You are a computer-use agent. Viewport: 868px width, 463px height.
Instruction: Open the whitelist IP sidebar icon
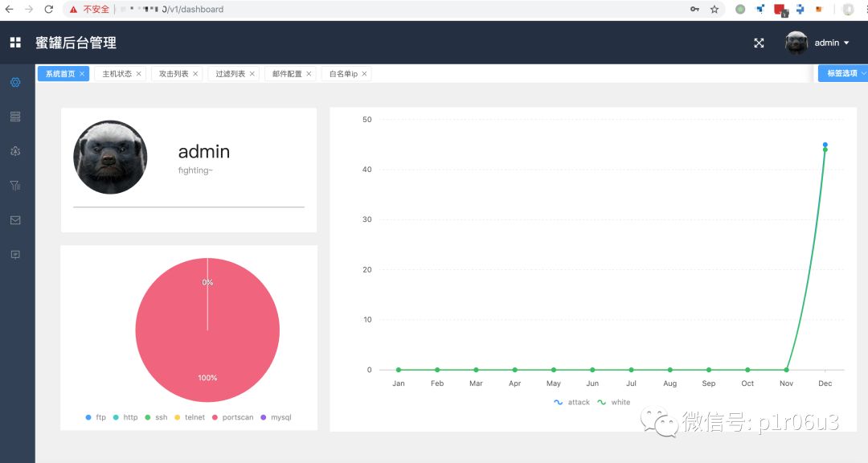[x=15, y=255]
